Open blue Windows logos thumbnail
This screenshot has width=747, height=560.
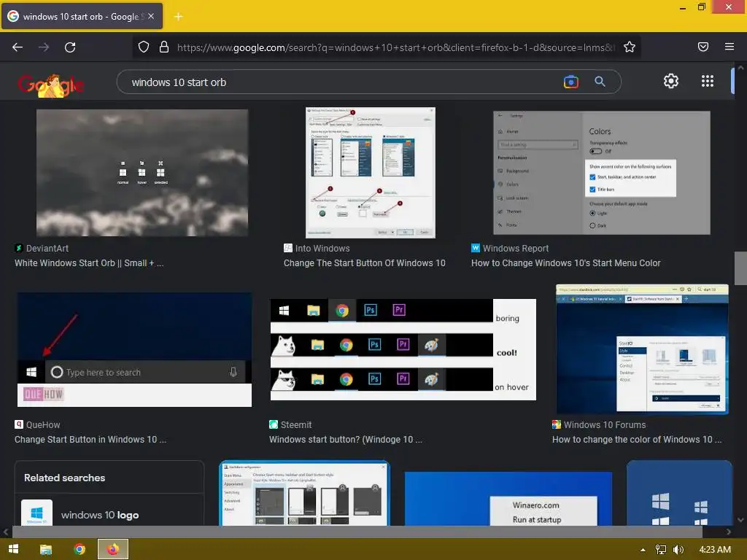pos(679,494)
